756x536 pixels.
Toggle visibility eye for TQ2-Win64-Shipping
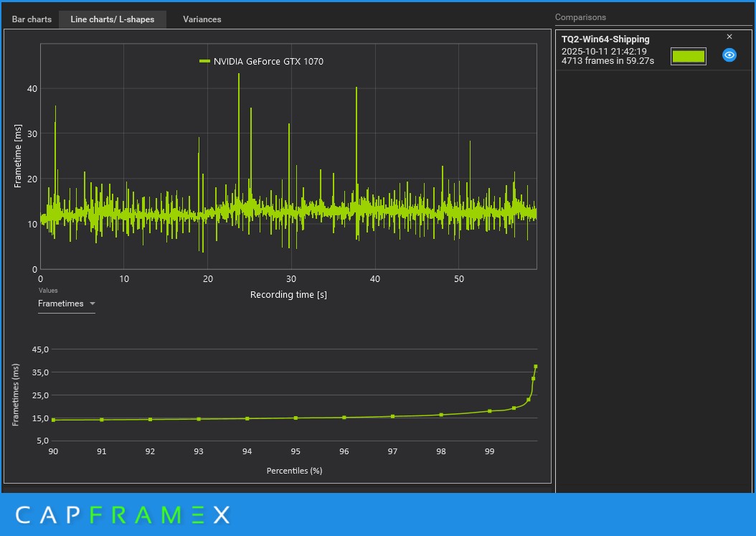(x=729, y=55)
